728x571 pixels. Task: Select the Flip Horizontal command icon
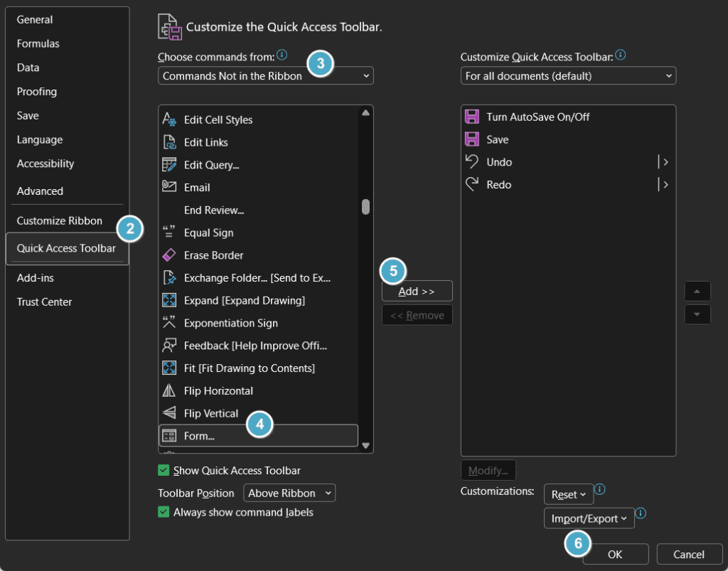169,390
